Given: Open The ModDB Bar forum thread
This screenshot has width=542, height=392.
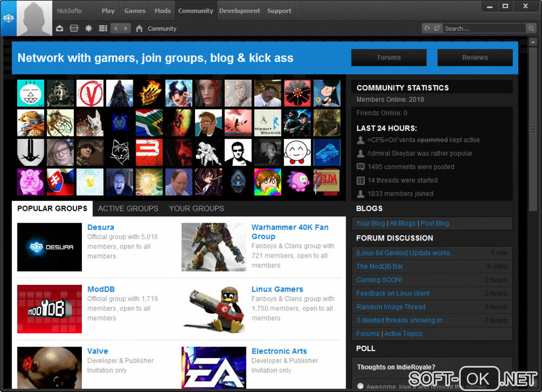Looking at the screenshot, I should point(379,266).
